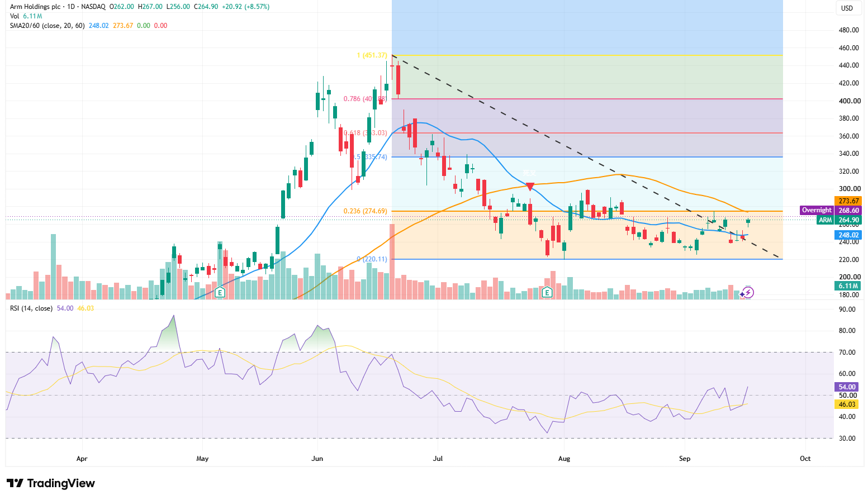This screenshot has height=500, width=868.
Task: Click the 6.11M value in Vol legend
Action: click(x=32, y=16)
